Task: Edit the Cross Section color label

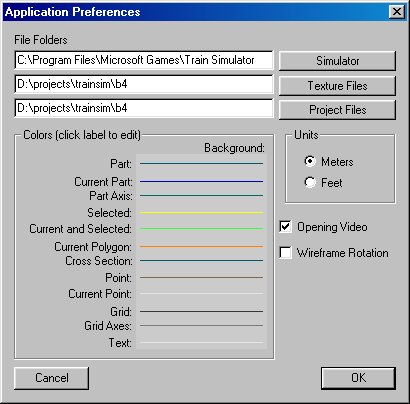Action: coord(99,261)
